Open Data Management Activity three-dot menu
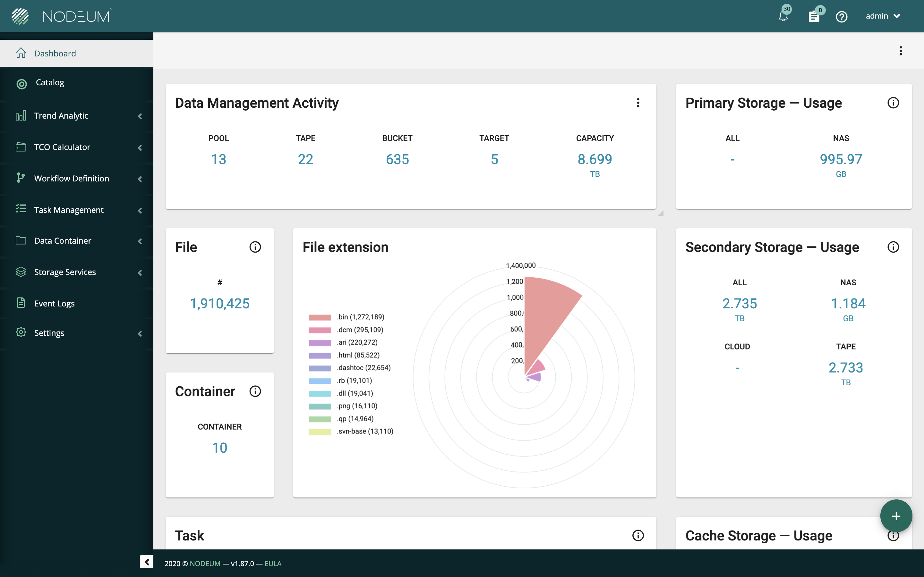 638,103
